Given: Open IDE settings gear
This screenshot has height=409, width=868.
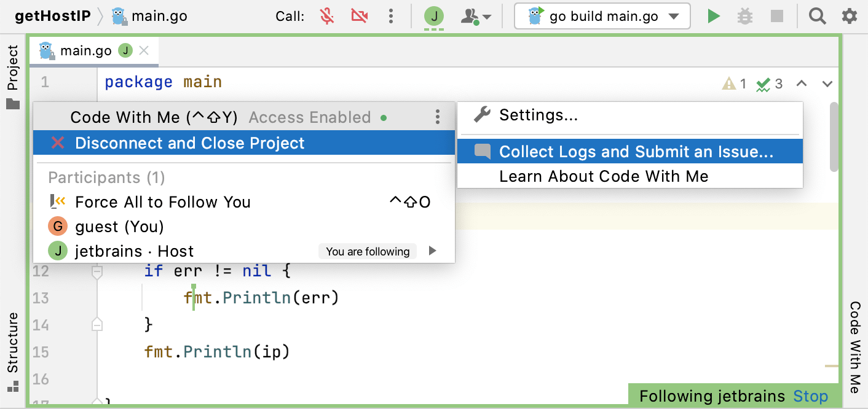Looking at the screenshot, I should pyautogui.click(x=850, y=17).
